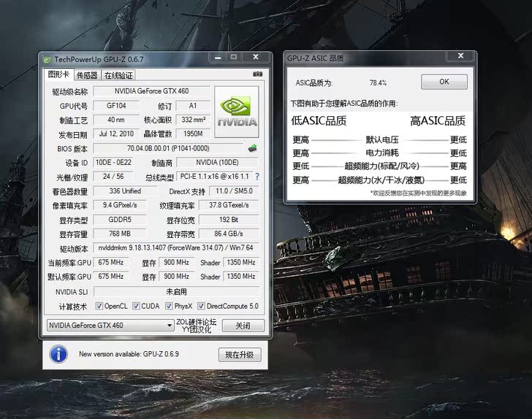Toggle the CUDA checkbox
The image size is (532, 419).
(x=136, y=306)
